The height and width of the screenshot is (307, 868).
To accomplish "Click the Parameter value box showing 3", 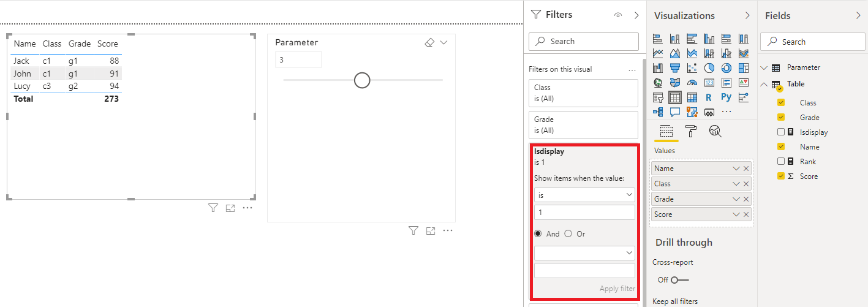I will tap(298, 60).
